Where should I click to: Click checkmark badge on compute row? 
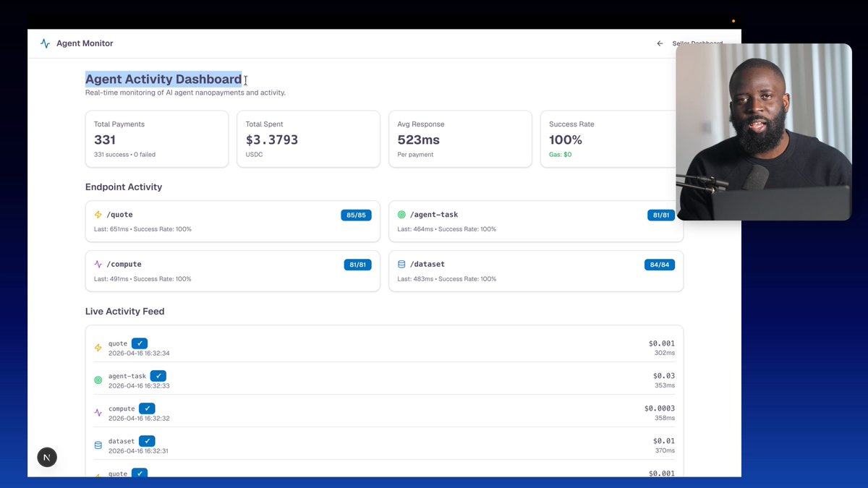click(147, 408)
